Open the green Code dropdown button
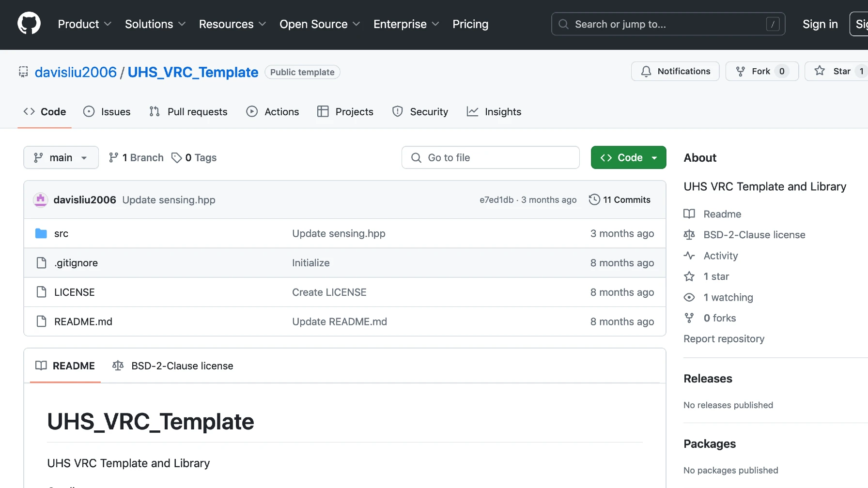This screenshot has height=488, width=868. (628, 157)
